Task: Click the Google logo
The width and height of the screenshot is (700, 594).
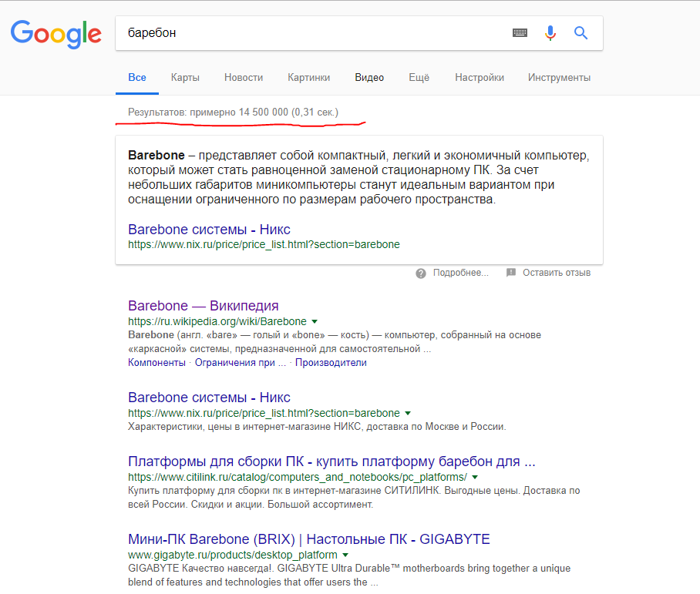Action: [x=56, y=34]
